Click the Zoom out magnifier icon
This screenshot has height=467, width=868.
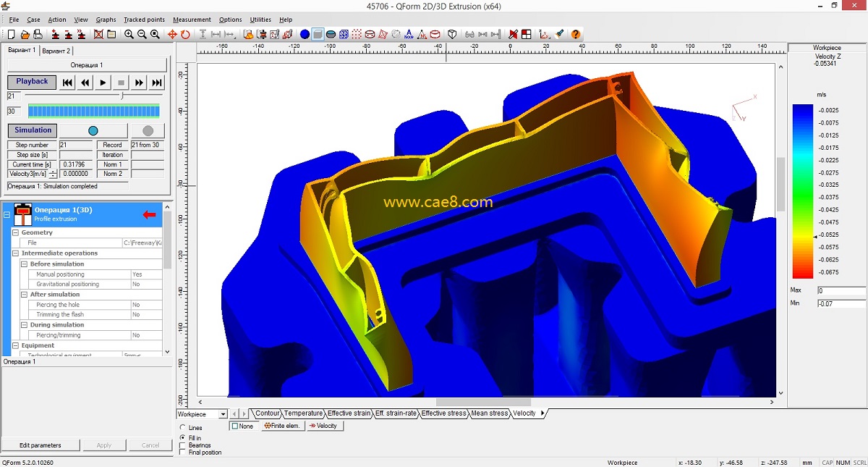pos(142,34)
